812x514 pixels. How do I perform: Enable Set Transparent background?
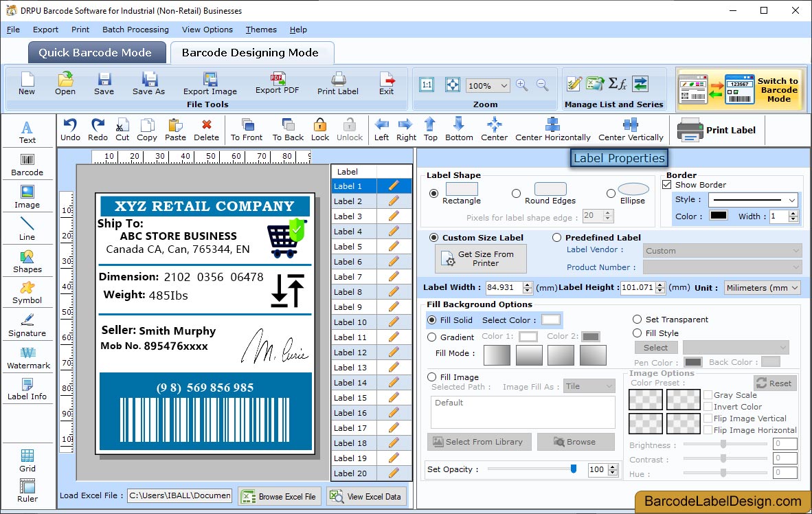coord(637,319)
